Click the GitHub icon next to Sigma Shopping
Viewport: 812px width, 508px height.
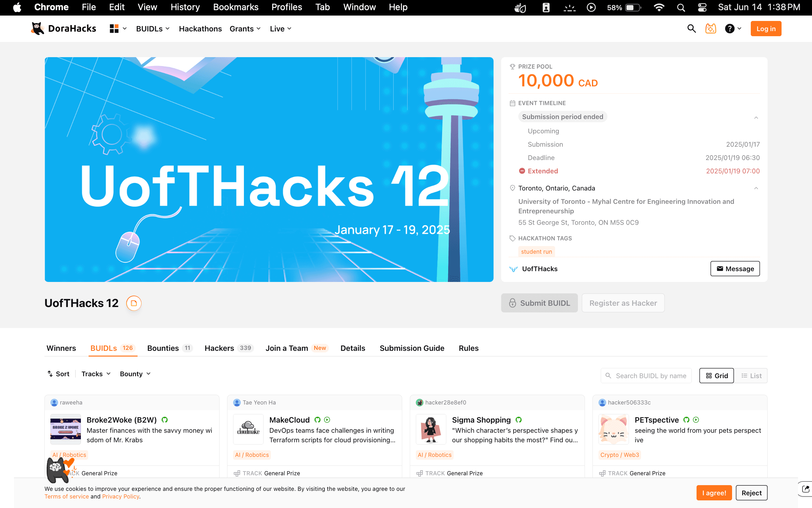pos(518,420)
